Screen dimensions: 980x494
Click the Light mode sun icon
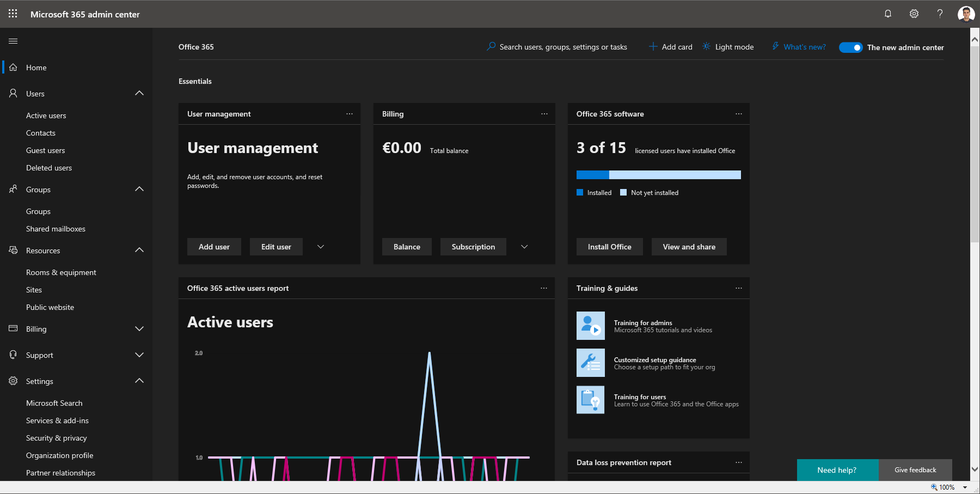[x=706, y=46]
